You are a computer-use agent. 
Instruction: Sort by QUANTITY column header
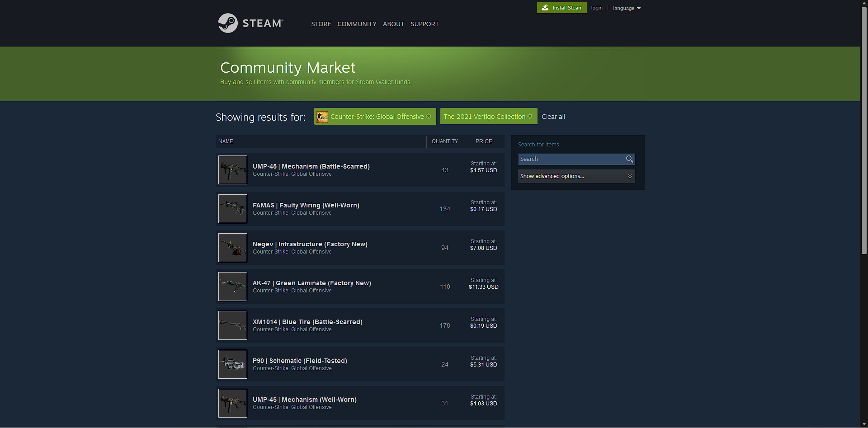(445, 141)
